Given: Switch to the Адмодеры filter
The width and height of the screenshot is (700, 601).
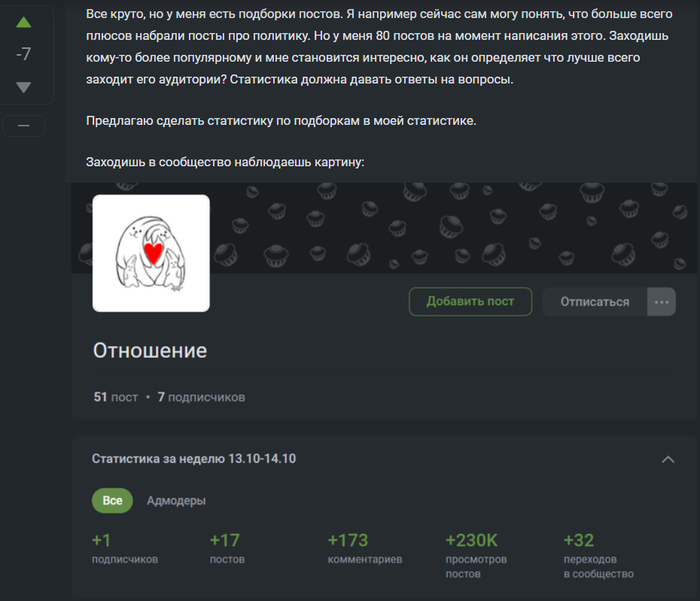Looking at the screenshot, I should [x=176, y=501].
